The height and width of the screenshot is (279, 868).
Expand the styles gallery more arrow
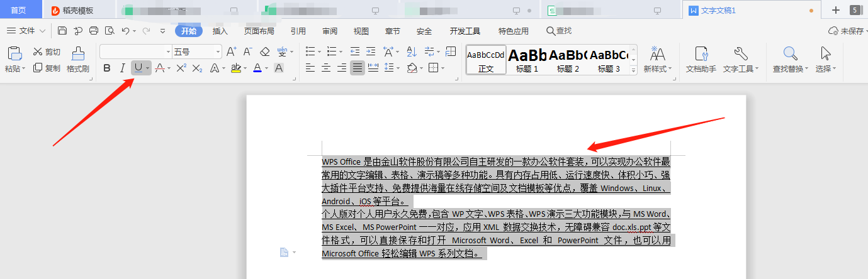(x=633, y=71)
